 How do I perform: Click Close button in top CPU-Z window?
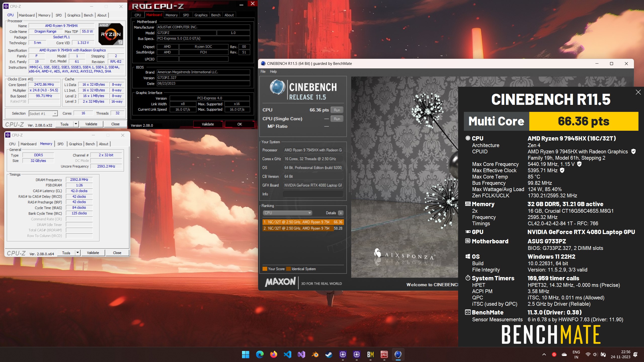point(115,124)
